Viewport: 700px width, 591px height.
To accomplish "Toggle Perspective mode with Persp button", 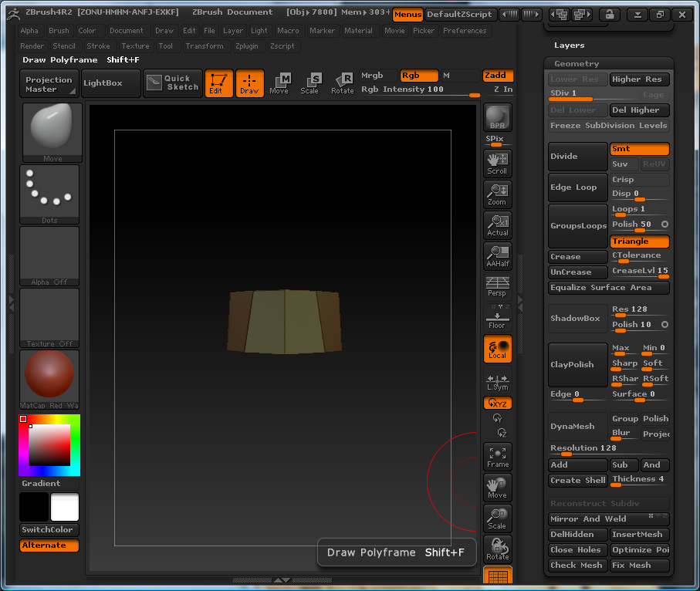I will pos(497,286).
